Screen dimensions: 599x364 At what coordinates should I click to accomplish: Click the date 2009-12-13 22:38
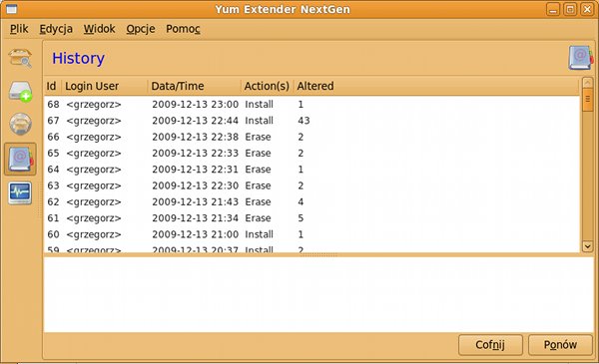196,137
